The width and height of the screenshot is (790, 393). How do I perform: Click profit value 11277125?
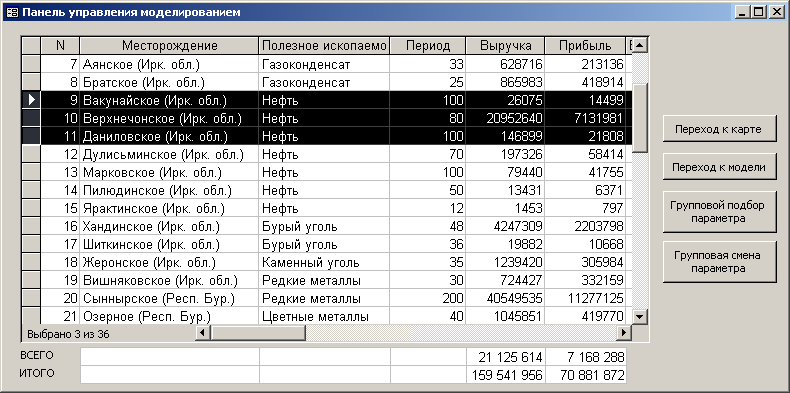pyautogui.click(x=585, y=298)
